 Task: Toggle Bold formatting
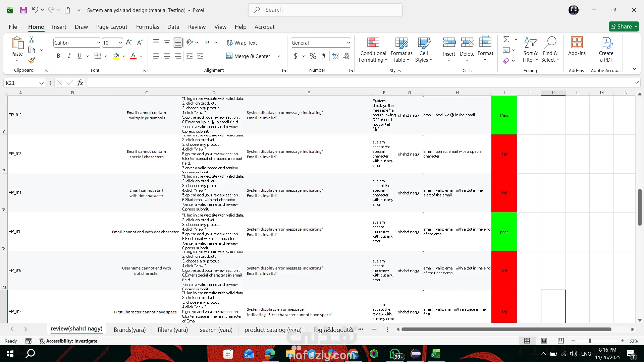pos(58,56)
